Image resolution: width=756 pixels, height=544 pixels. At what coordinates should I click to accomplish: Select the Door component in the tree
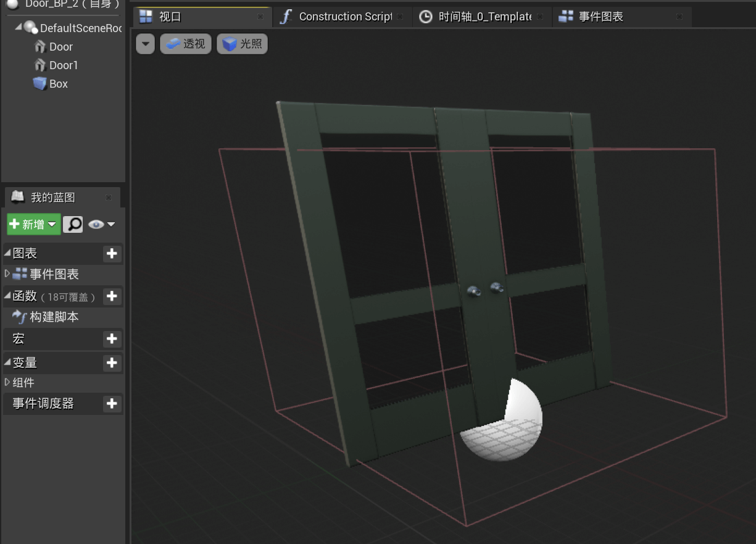coord(61,47)
